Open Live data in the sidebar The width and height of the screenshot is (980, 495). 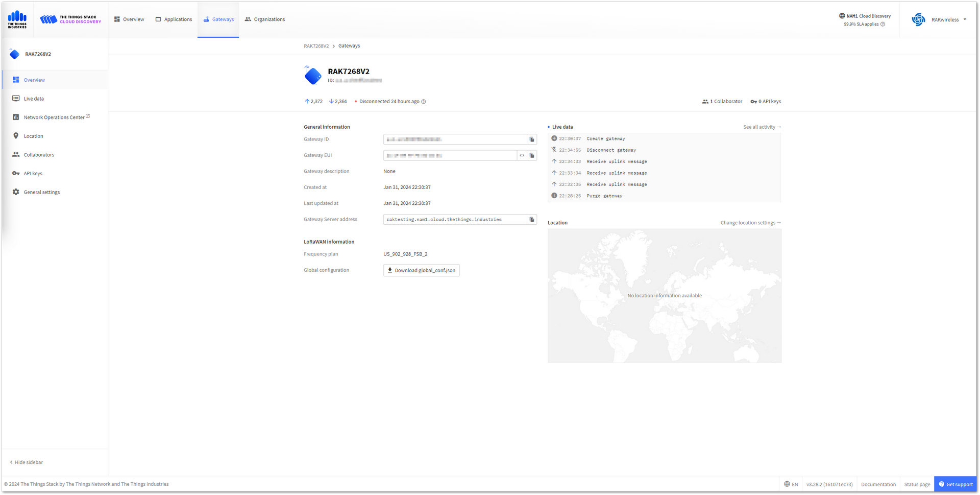(x=55, y=99)
